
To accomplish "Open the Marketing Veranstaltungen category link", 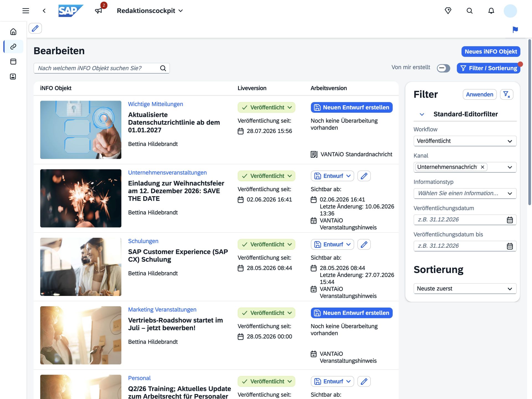I will (x=162, y=310).
